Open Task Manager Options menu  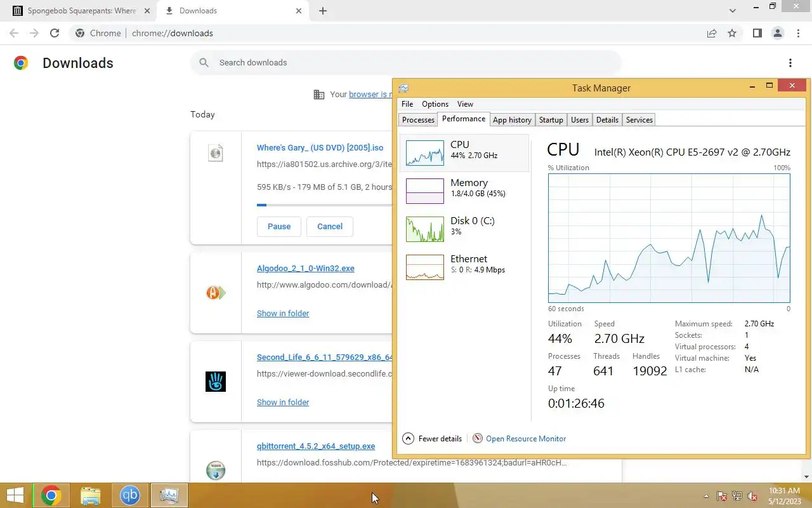(435, 104)
